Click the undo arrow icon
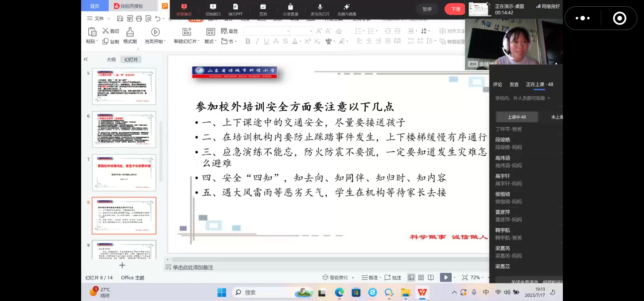 click(158, 18)
